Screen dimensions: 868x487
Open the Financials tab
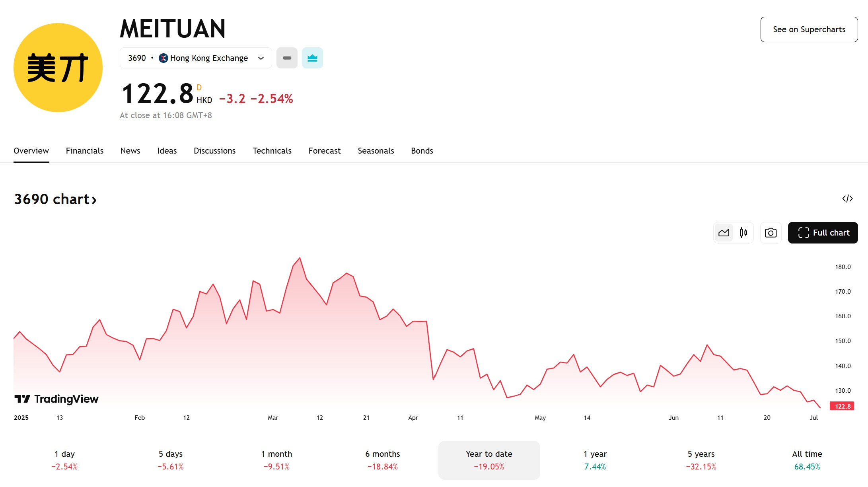[85, 151]
